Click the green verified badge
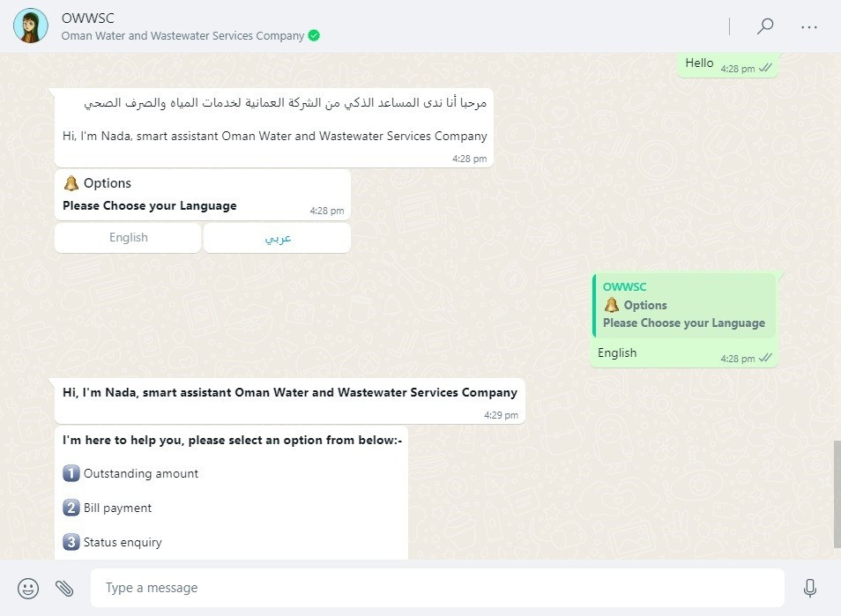The width and height of the screenshot is (841, 616). (315, 35)
